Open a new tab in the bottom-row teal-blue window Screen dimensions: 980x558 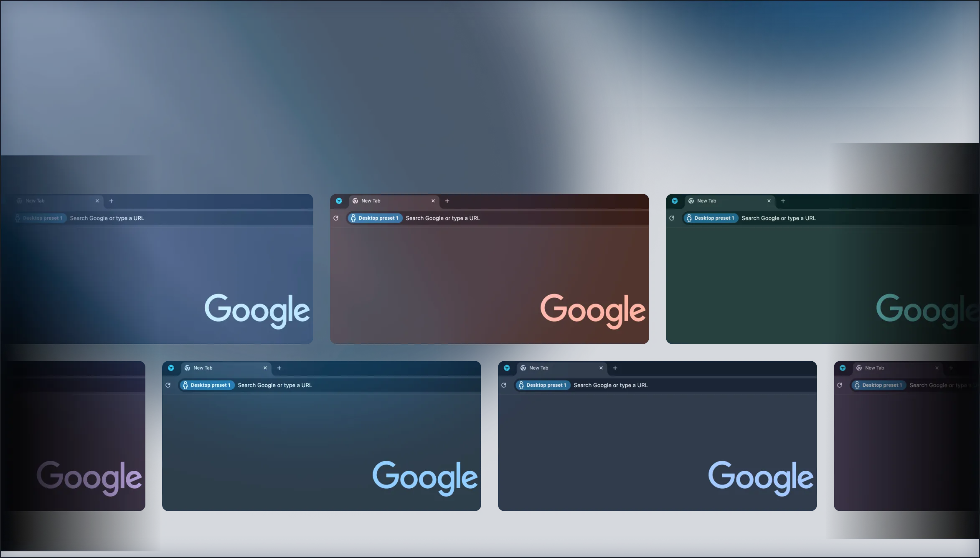(279, 368)
